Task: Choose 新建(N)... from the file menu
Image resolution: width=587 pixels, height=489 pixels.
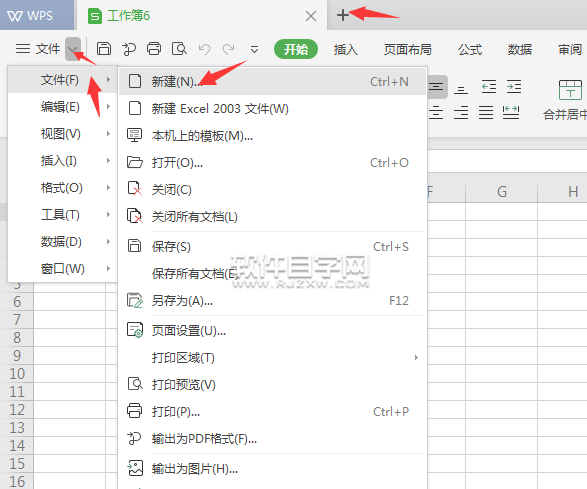Action: coord(273,81)
